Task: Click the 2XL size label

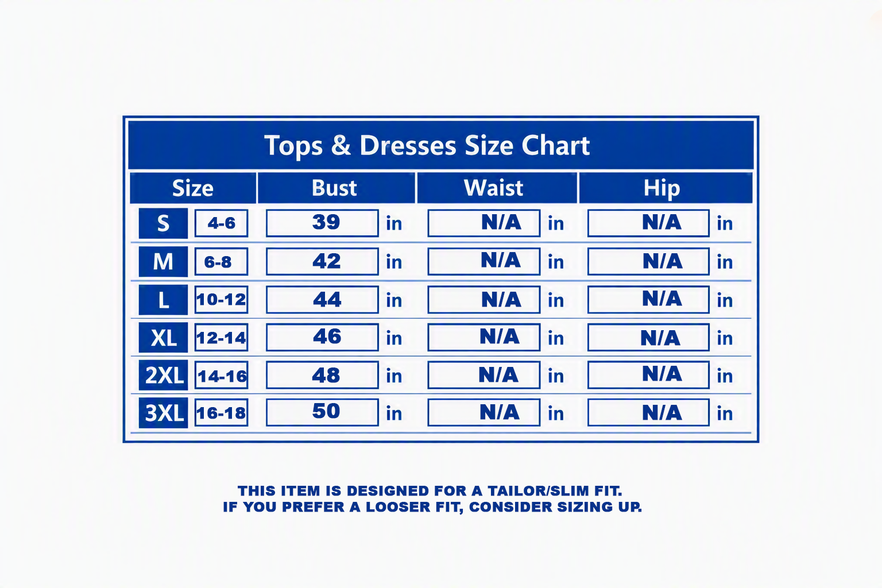Action: tap(163, 376)
